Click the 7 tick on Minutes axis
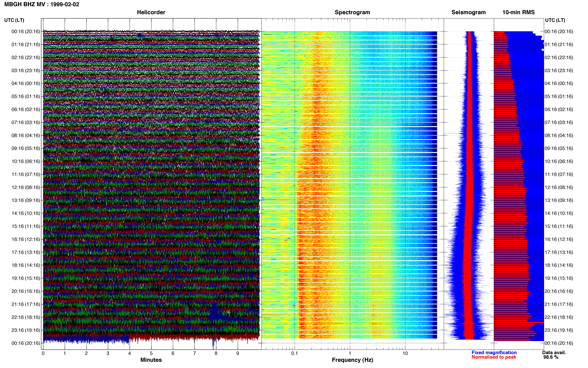The width and height of the screenshot is (588, 368). 195,353
